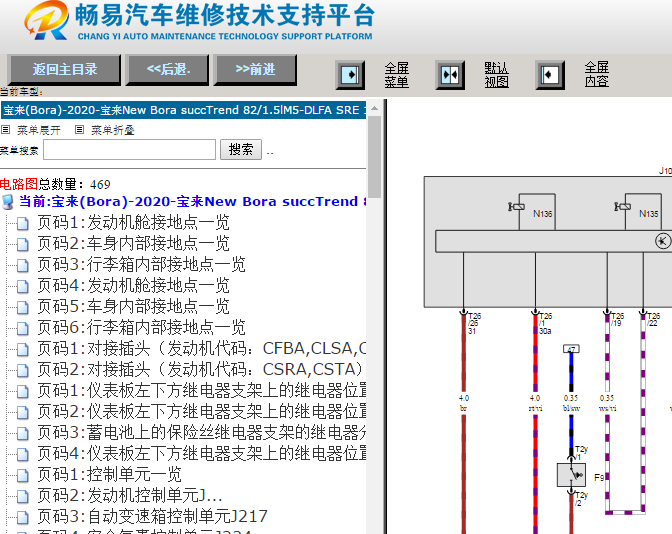Click the 电路图 red text link
This screenshot has height=534, width=672.
(19, 184)
